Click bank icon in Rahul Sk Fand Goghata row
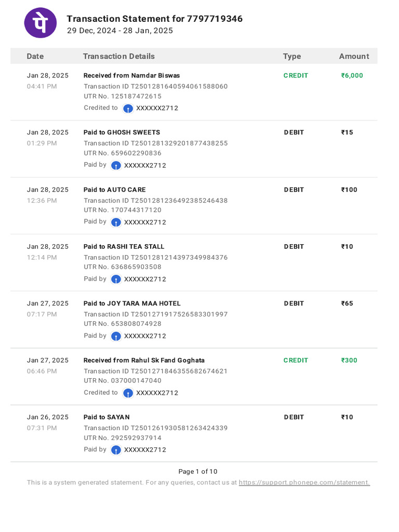The width and height of the screenshot is (399, 532). 128,393
